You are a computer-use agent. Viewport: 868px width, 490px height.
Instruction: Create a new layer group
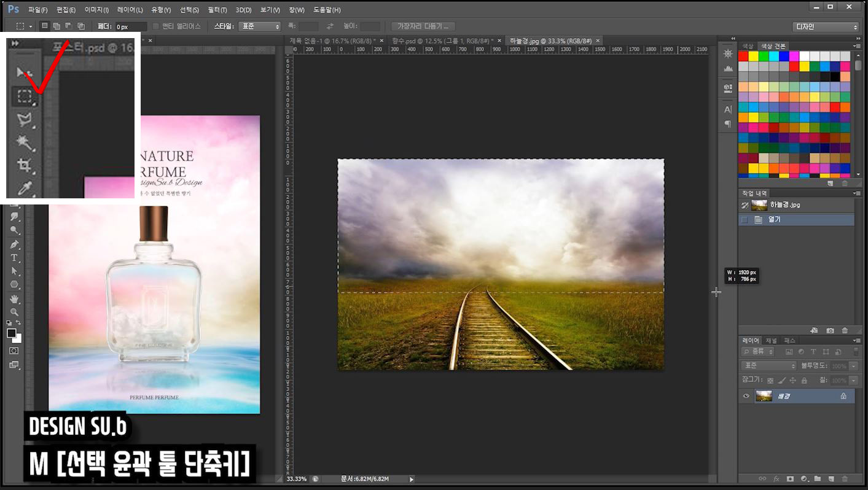pyautogui.click(x=818, y=478)
